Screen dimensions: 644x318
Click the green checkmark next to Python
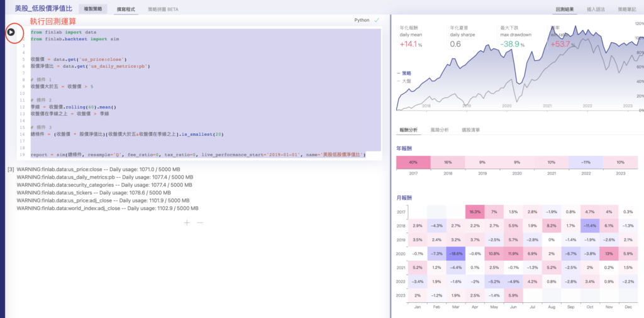(x=376, y=19)
